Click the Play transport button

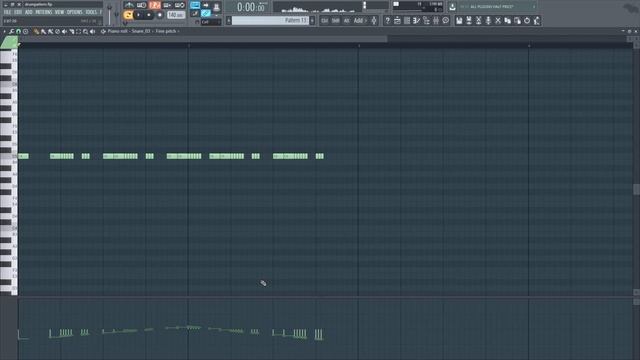point(138,15)
